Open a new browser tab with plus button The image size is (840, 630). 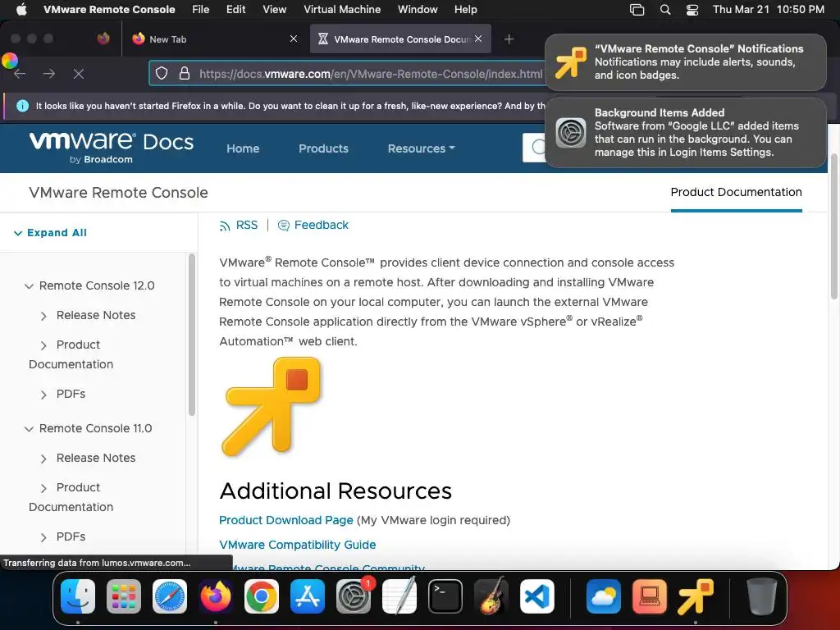[x=509, y=39]
